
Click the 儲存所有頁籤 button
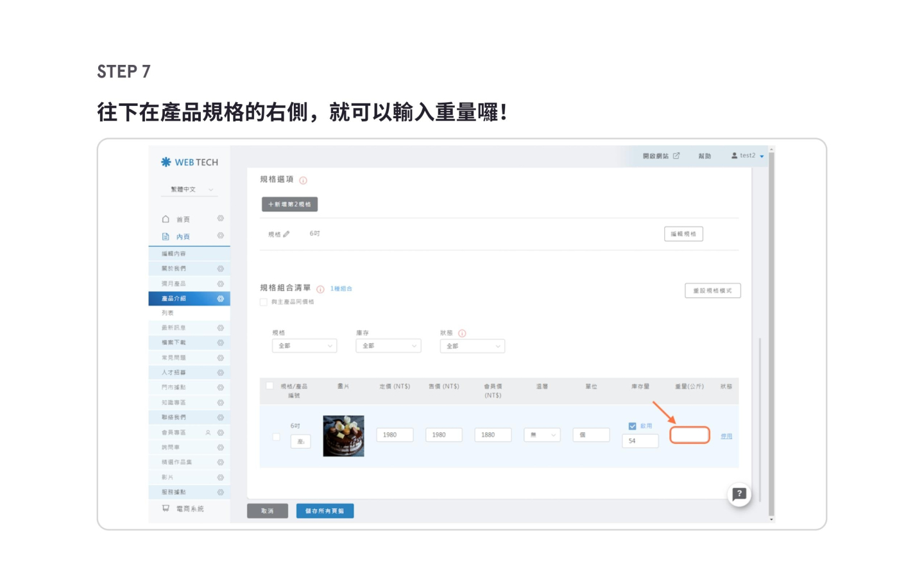(325, 511)
